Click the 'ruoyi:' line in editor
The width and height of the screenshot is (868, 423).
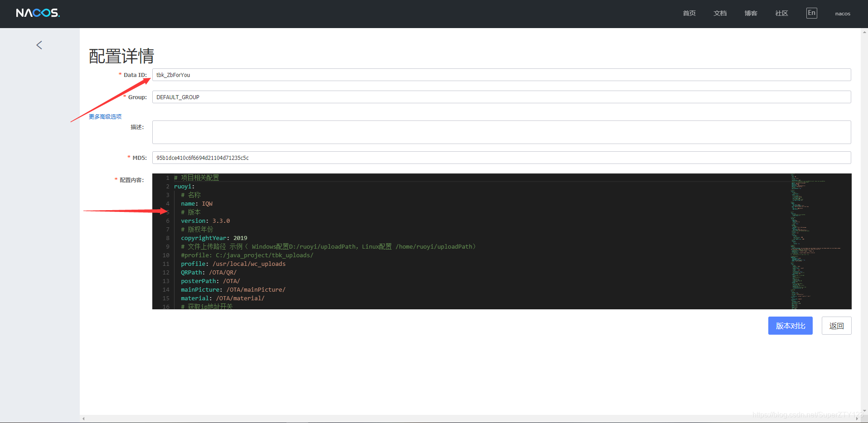tap(184, 187)
